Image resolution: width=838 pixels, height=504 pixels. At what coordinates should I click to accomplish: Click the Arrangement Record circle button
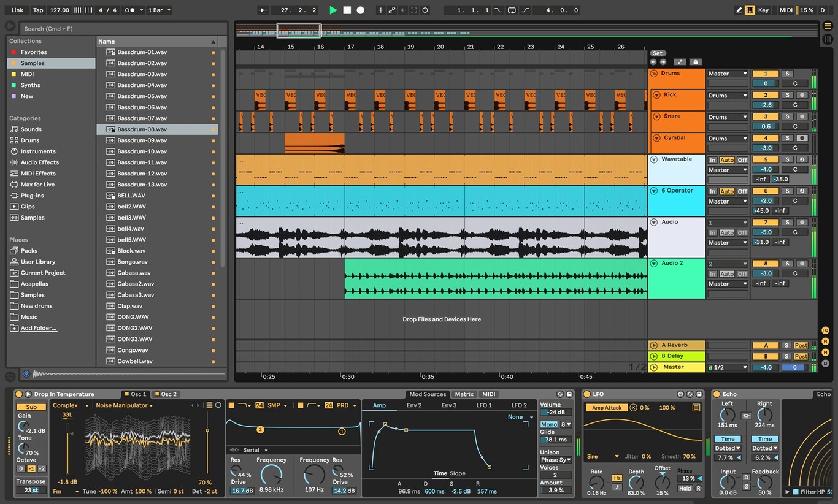(x=360, y=10)
